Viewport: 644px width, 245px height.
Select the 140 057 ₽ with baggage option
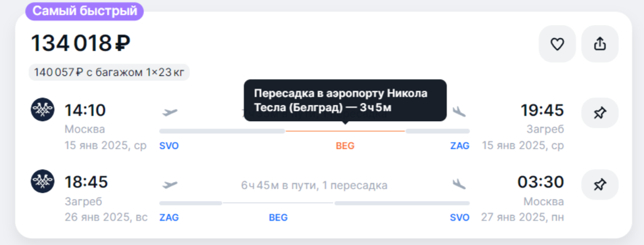(x=110, y=73)
